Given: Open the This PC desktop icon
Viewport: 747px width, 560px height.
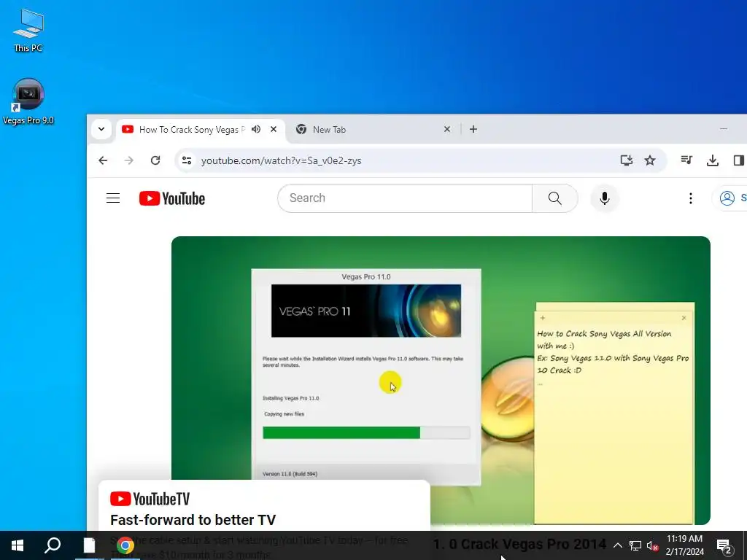Looking at the screenshot, I should pos(28,30).
